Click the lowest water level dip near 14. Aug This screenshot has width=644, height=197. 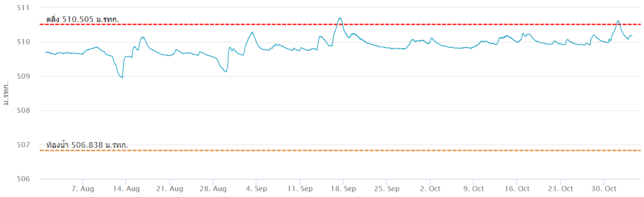click(122, 77)
